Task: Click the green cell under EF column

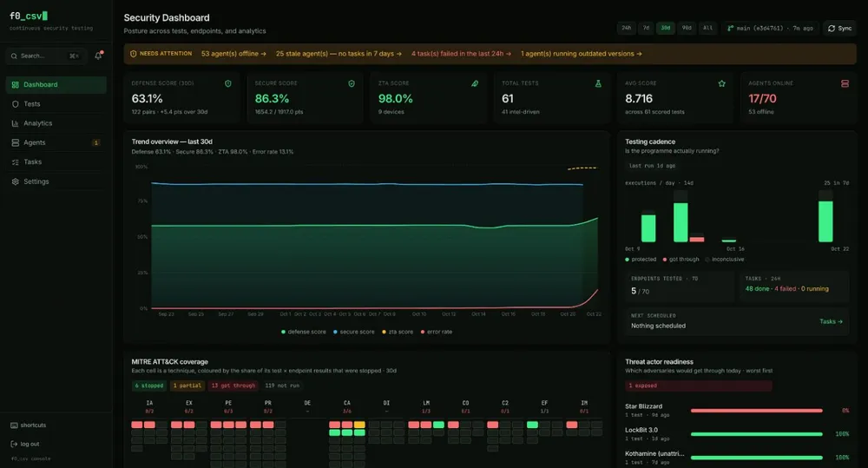Action: [532, 425]
